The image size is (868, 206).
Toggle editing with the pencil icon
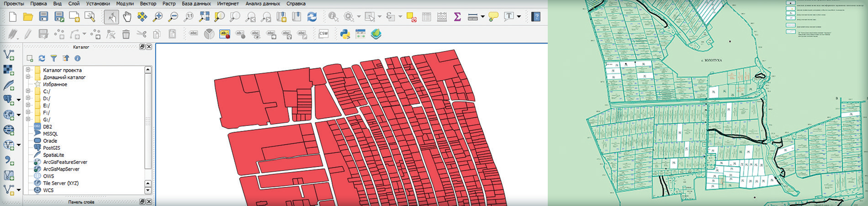coord(28,34)
